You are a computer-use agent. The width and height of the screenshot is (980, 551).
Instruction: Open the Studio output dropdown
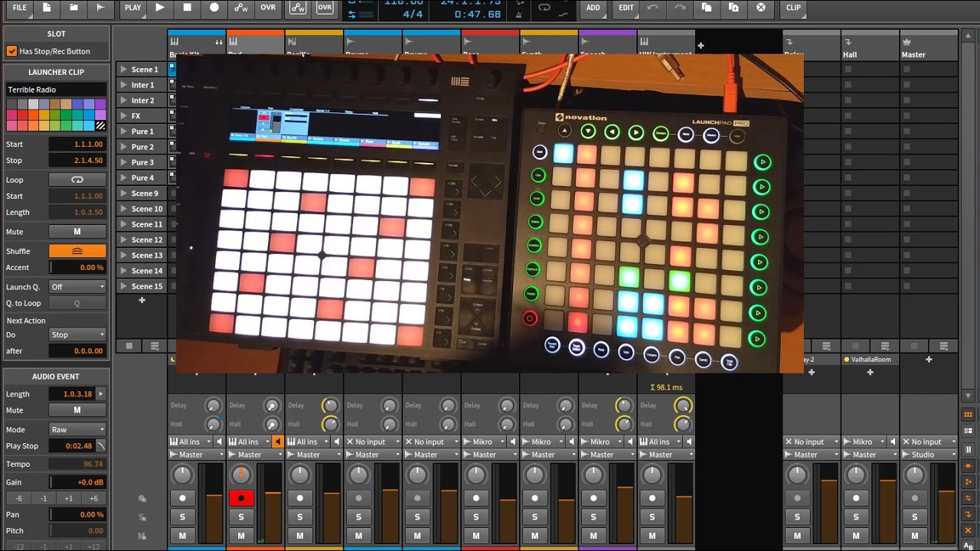pos(929,455)
